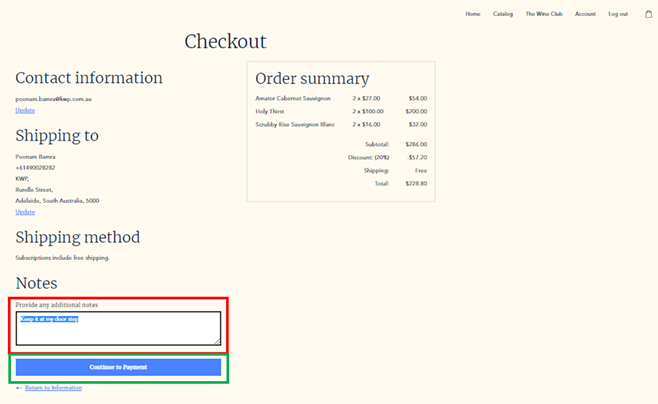Open the shopping cart icon
Image resolution: width=658 pixels, height=404 pixels.
[x=648, y=14]
